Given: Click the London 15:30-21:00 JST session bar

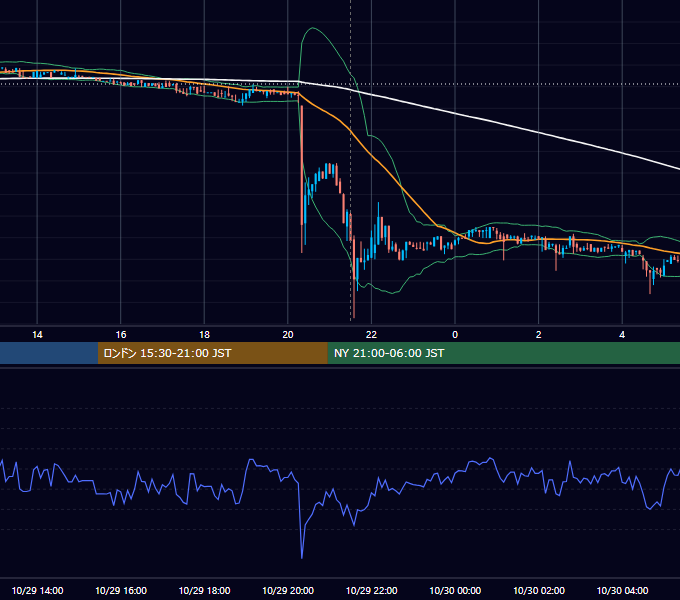Looking at the screenshot, I should coord(212,353).
